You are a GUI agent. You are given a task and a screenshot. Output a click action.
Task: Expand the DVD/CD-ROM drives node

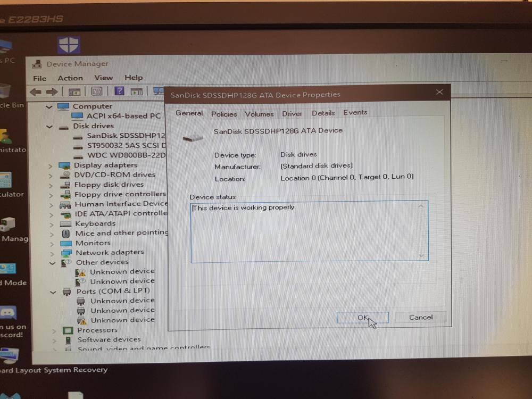pos(51,176)
